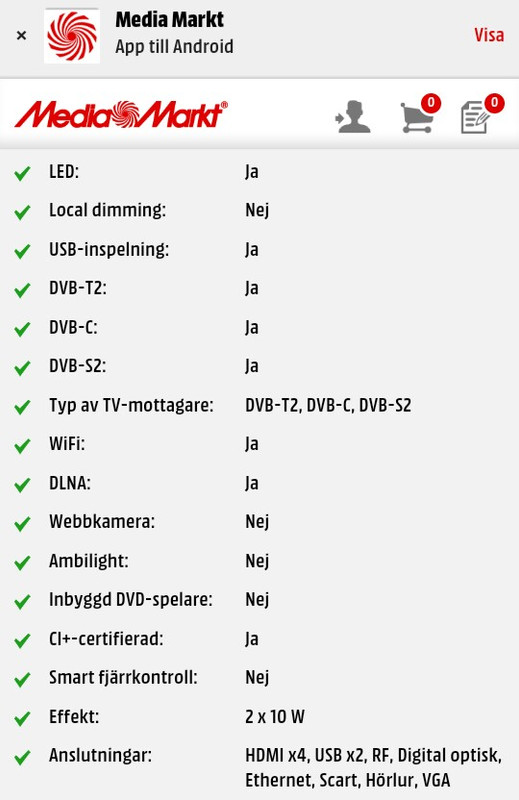Click the checkmark beside Anslutningar
The height and width of the screenshot is (800, 519).
coord(22,757)
